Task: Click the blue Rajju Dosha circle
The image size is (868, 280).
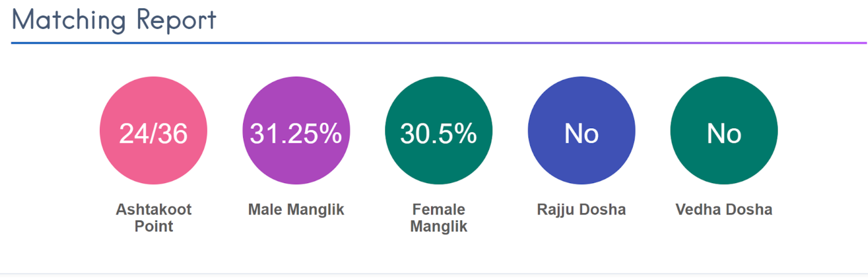Action: 581,166
